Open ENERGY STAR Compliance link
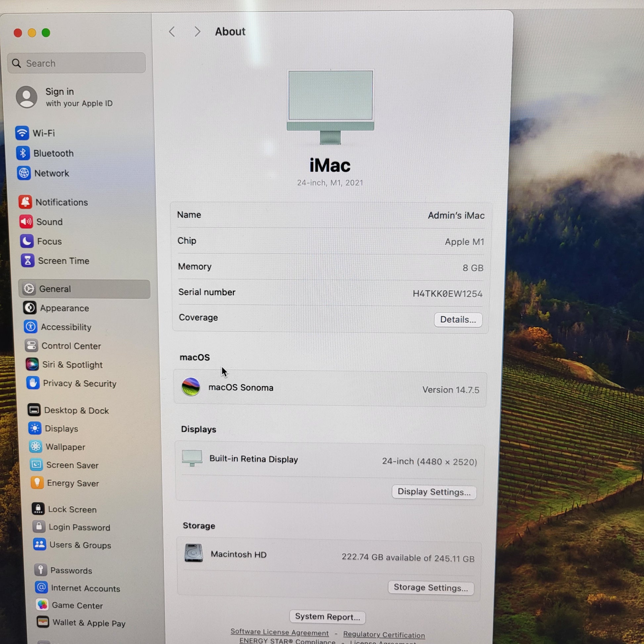The width and height of the screenshot is (644, 644). click(287, 641)
